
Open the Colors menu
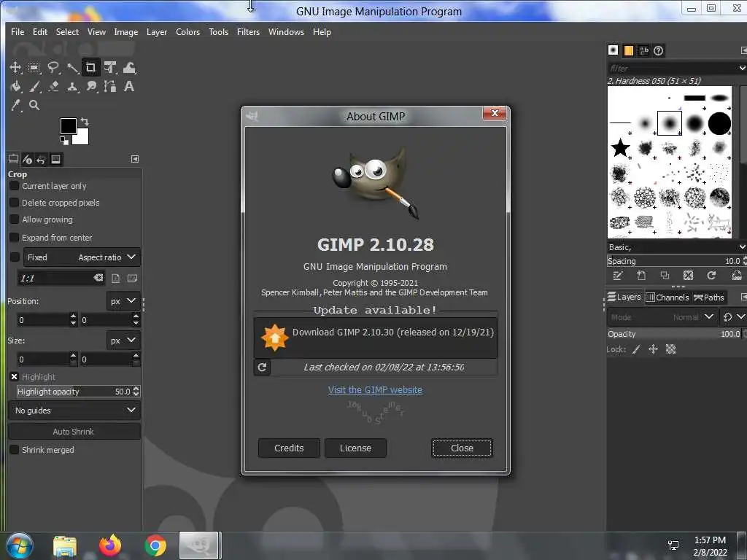click(187, 32)
